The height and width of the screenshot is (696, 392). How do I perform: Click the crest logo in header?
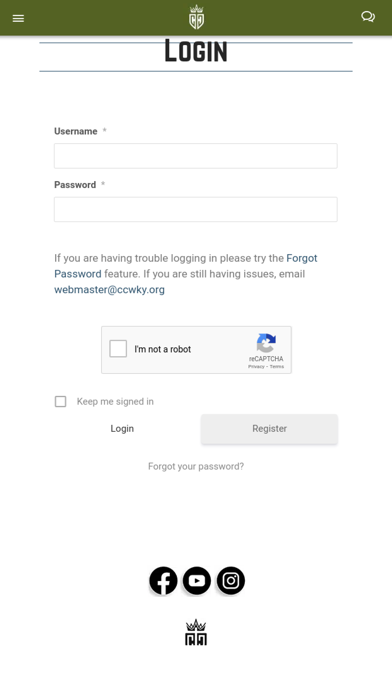(196, 17)
